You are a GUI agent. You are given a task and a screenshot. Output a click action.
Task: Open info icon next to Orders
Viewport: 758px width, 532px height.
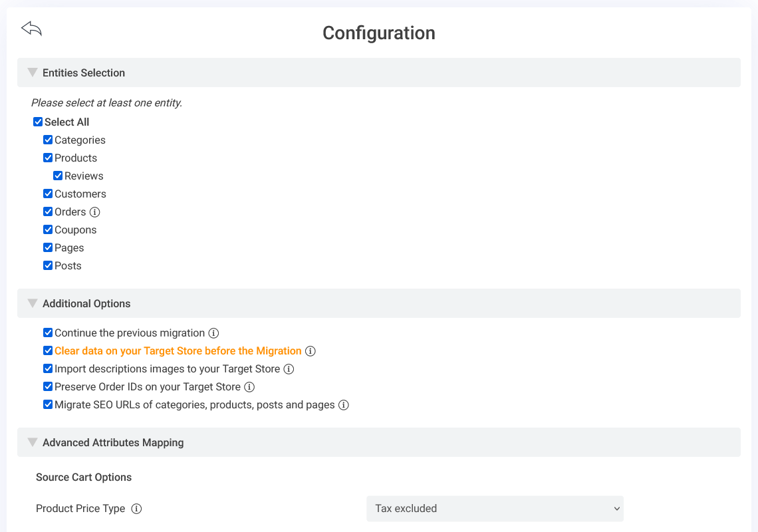[94, 212]
